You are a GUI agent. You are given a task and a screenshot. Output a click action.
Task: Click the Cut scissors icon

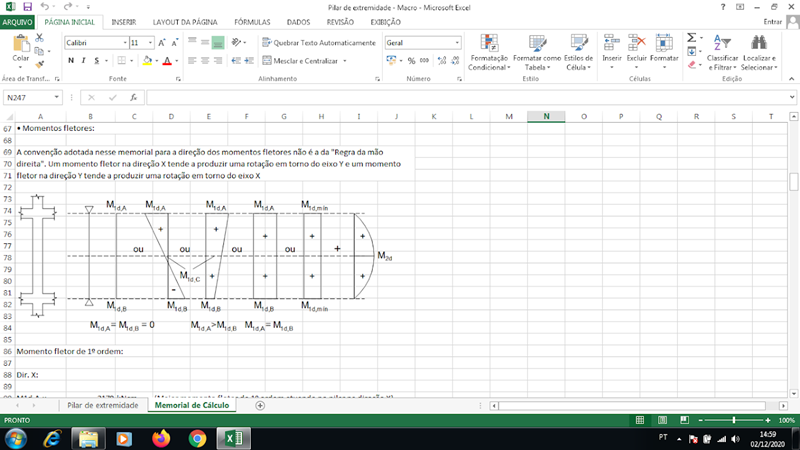click(39, 38)
